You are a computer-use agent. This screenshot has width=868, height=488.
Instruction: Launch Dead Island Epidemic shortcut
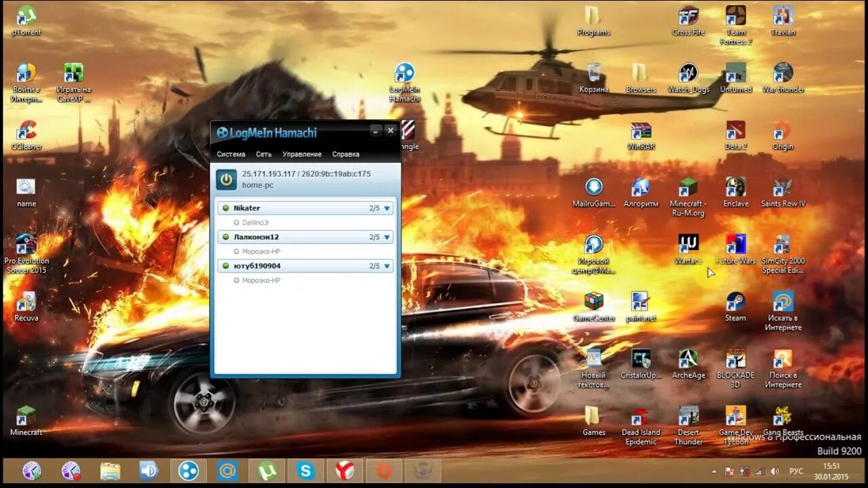[641, 426]
